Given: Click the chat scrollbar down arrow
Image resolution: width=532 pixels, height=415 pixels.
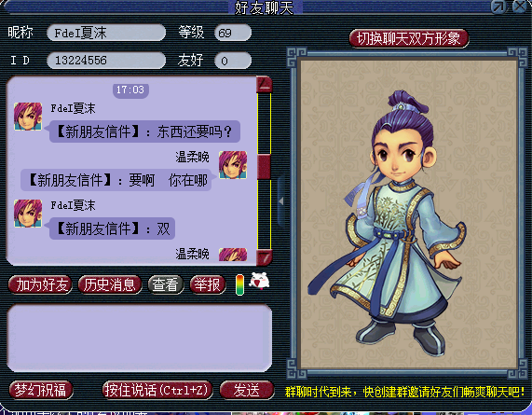Looking at the screenshot, I should tap(265, 257).
